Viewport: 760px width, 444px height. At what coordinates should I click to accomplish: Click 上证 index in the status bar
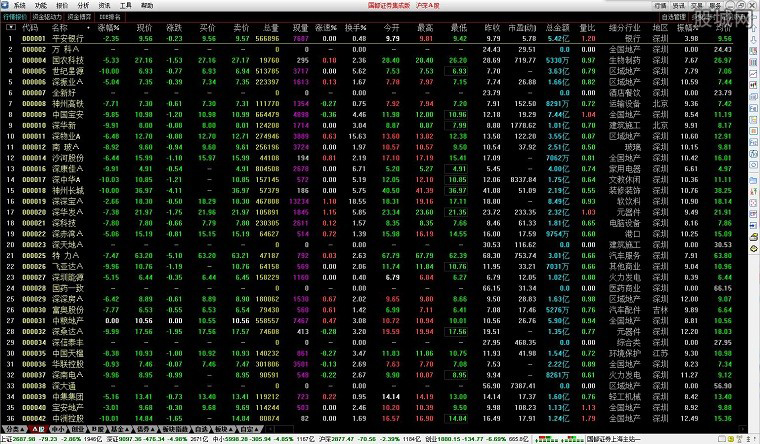click(52, 439)
